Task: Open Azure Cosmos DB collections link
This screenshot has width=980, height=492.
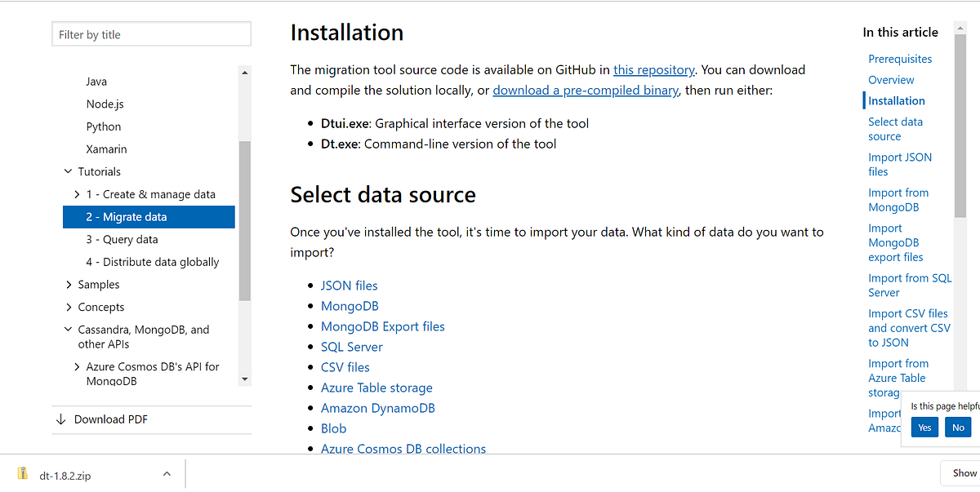Action: pyautogui.click(x=403, y=449)
